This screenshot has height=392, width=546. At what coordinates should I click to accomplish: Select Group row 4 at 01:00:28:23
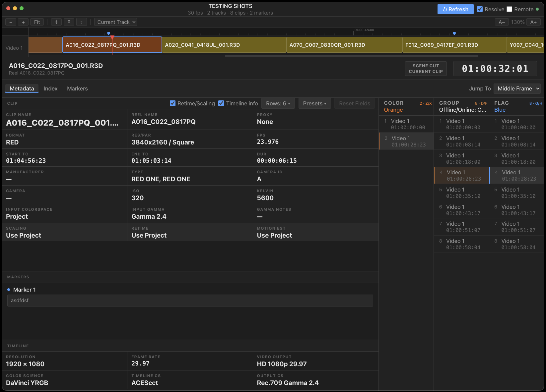point(461,176)
